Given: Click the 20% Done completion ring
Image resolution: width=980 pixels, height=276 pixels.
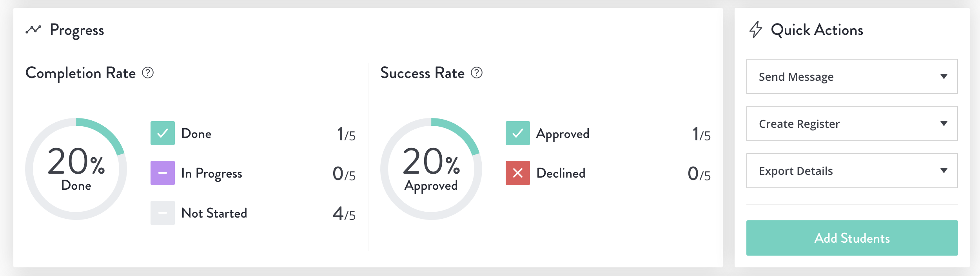Looking at the screenshot, I should [x=76, y=169].
